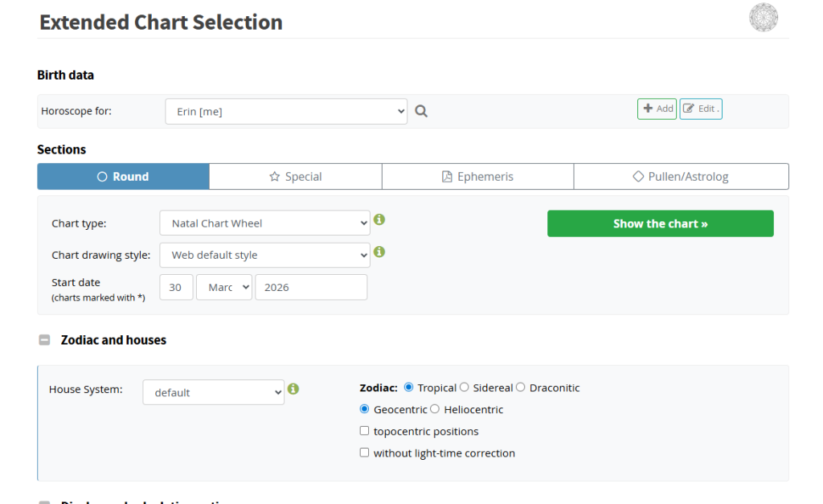Enable topocentric positions checkbox
The image size is (823, 504).
[x=365, y=431]
